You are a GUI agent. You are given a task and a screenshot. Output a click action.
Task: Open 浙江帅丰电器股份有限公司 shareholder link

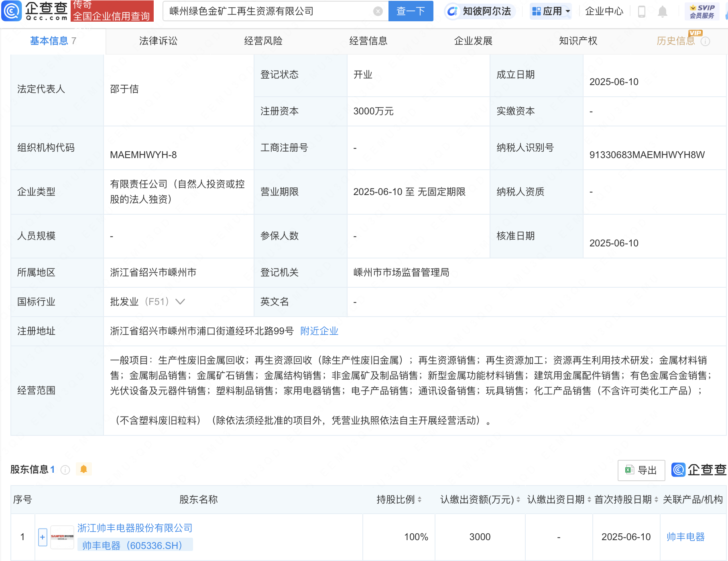pos(135,528)
